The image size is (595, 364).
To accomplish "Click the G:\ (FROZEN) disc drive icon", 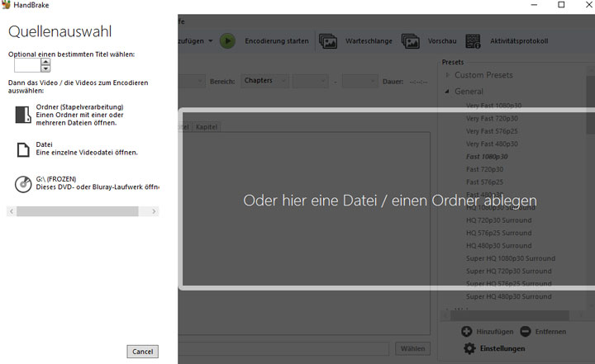I will [x=23, y=184].
